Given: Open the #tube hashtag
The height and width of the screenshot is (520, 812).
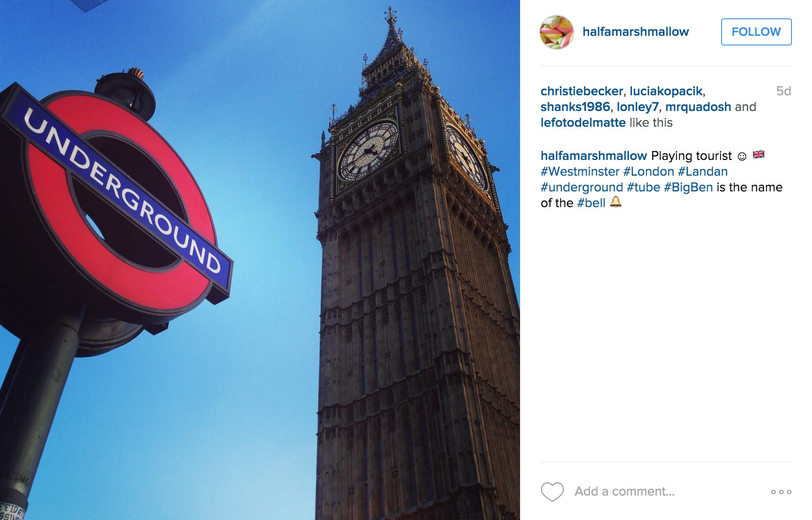Looking at the screenshot, I should [643, 187].
